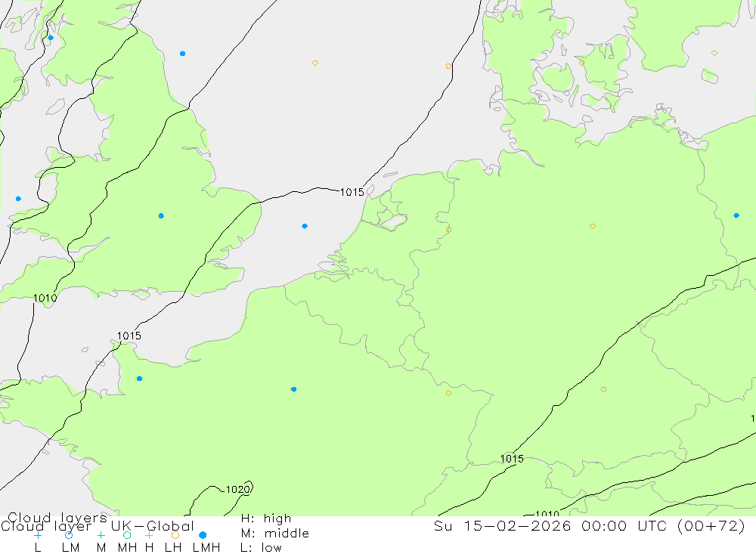Screen dimensions: 756x554
Task: Click the green circle MH legend symbol
Action: point(127,535)
